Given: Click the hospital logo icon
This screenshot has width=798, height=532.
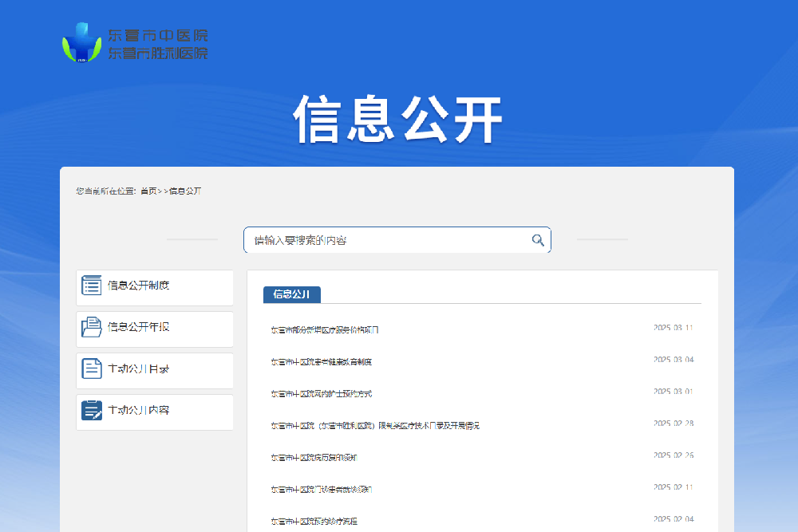Looking at the screenshot, I should [x=82, y=43].
